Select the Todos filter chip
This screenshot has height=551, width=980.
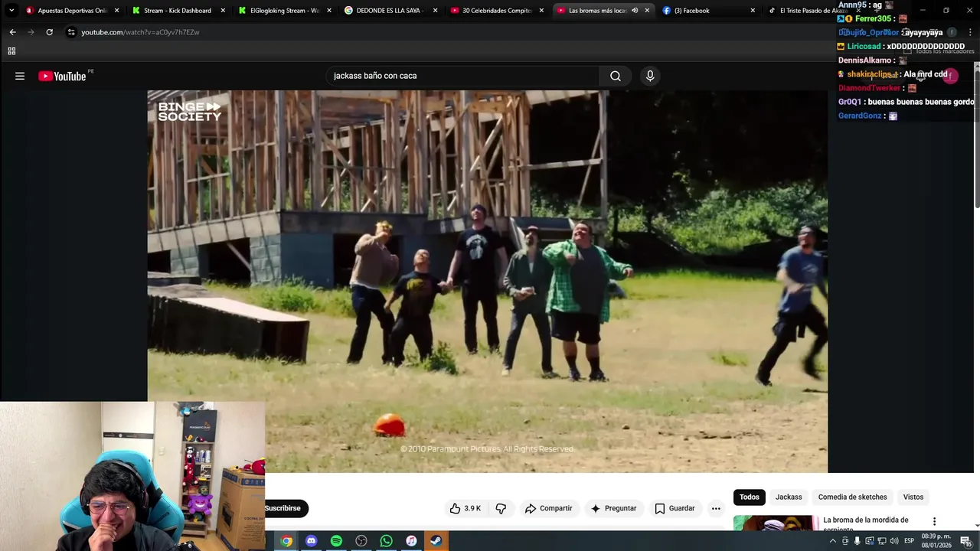(750, 497)
